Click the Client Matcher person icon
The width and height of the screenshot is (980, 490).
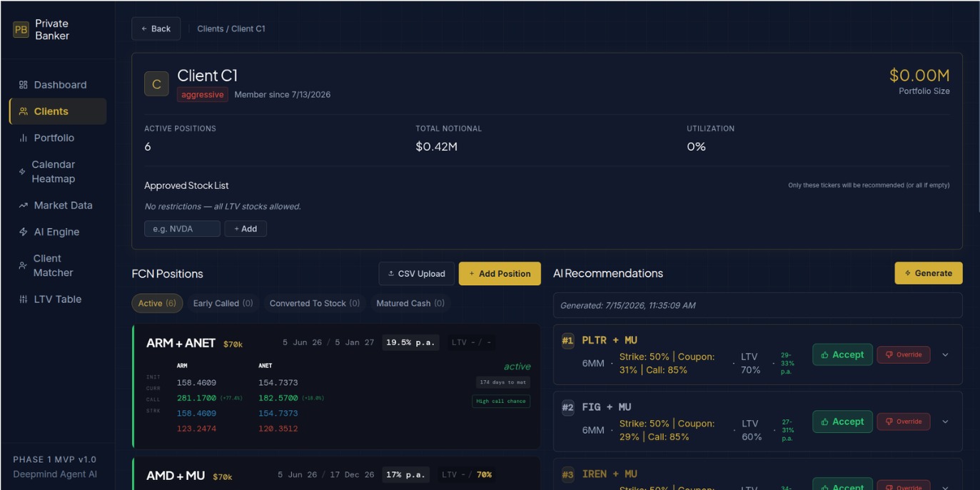tap(23, 265)
